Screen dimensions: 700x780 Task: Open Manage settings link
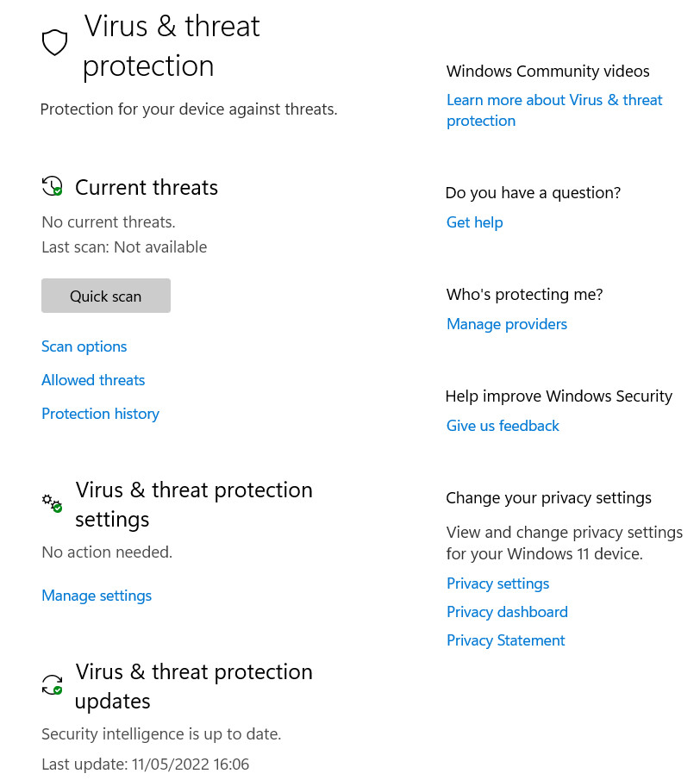97,596
